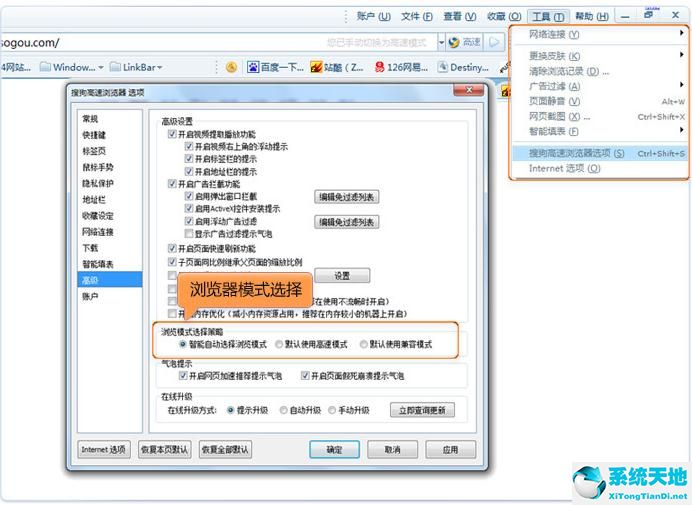Click the 工具 (T) menu
The image size is (692, 505).
coord(548,17)
